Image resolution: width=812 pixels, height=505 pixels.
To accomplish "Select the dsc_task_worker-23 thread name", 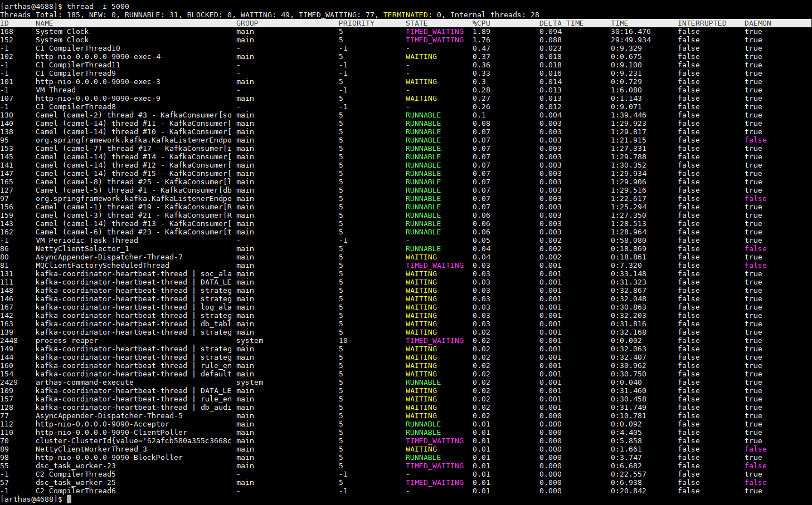I will coord(76,466).
